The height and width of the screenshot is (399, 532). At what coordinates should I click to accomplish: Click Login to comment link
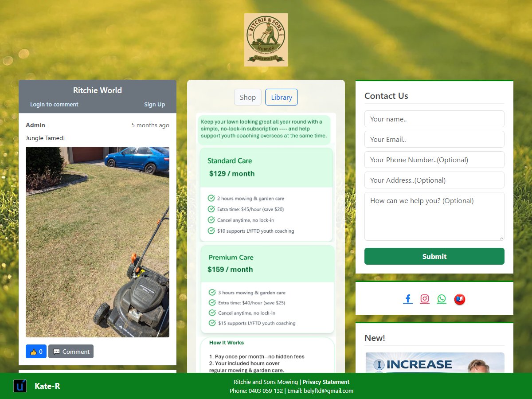click(x=54, y=105)
